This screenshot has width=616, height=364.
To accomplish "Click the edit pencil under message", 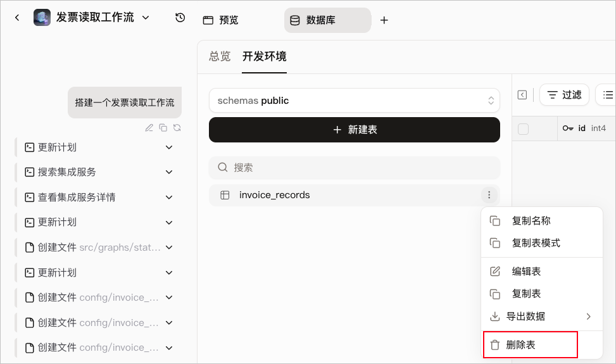I will pos(149,128).
